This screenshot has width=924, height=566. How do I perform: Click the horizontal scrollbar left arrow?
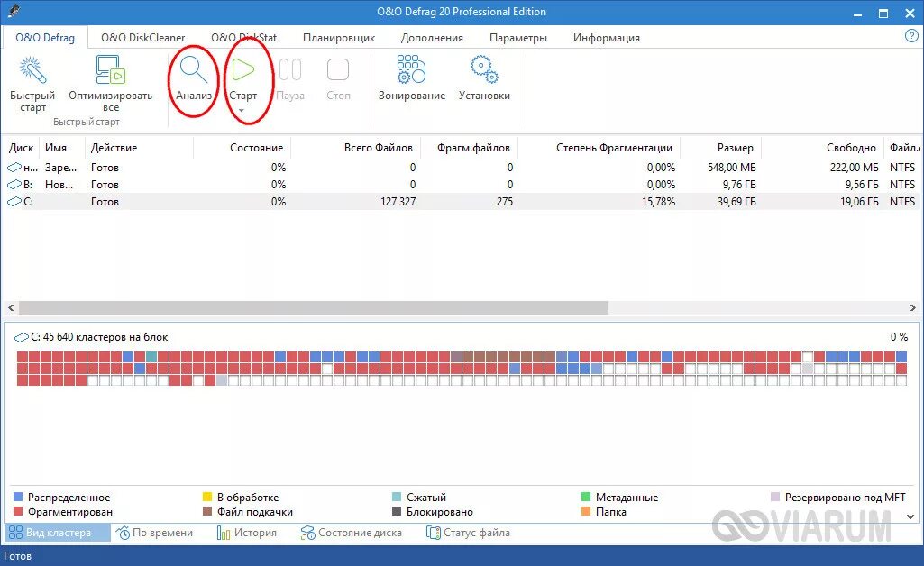pos(11,307)
